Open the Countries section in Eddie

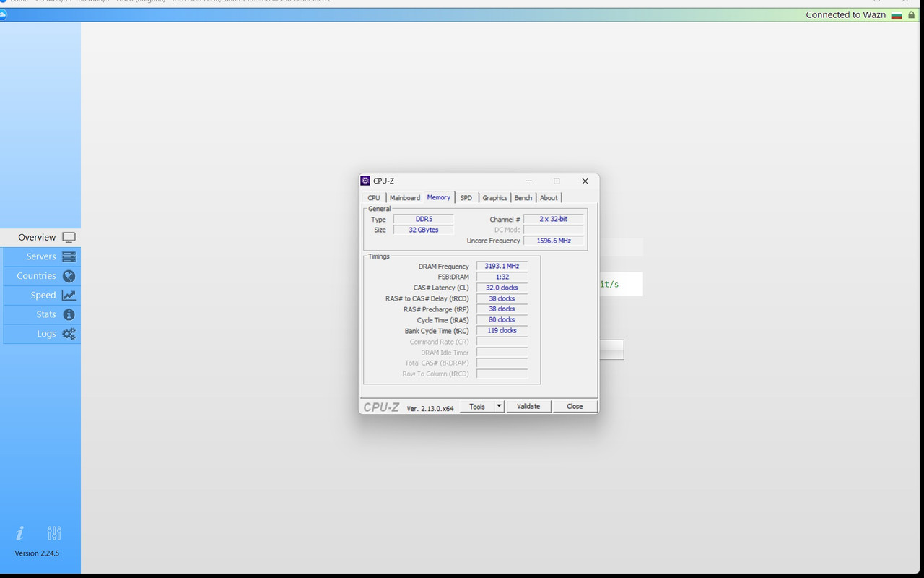click(42, 276)
